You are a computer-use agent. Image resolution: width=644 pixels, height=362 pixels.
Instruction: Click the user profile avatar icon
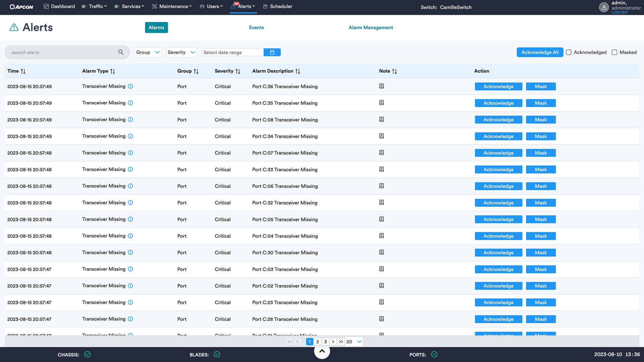[x=604, y=7]
